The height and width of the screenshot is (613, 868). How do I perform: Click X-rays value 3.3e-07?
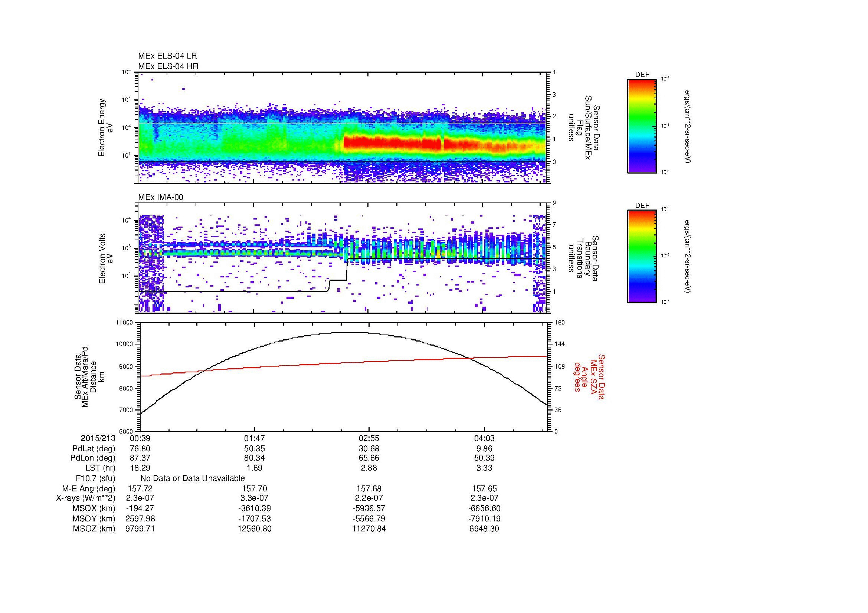tap(255, 498)
